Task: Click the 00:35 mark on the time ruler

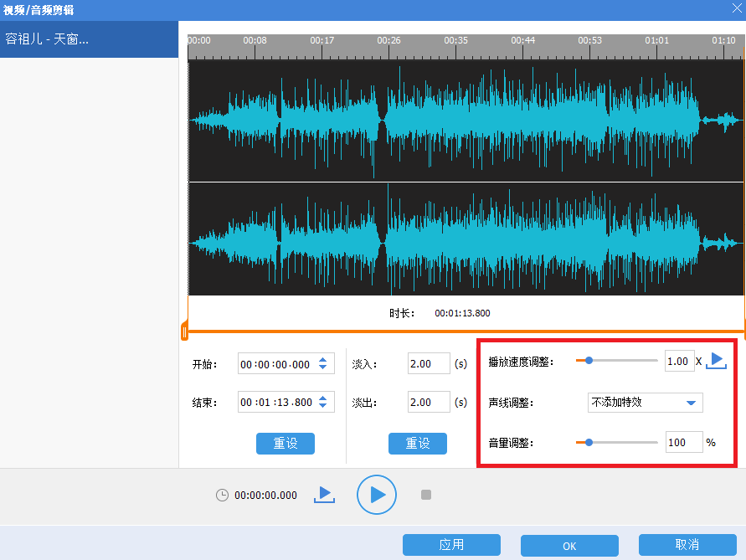Action: (x=455, y=41)
